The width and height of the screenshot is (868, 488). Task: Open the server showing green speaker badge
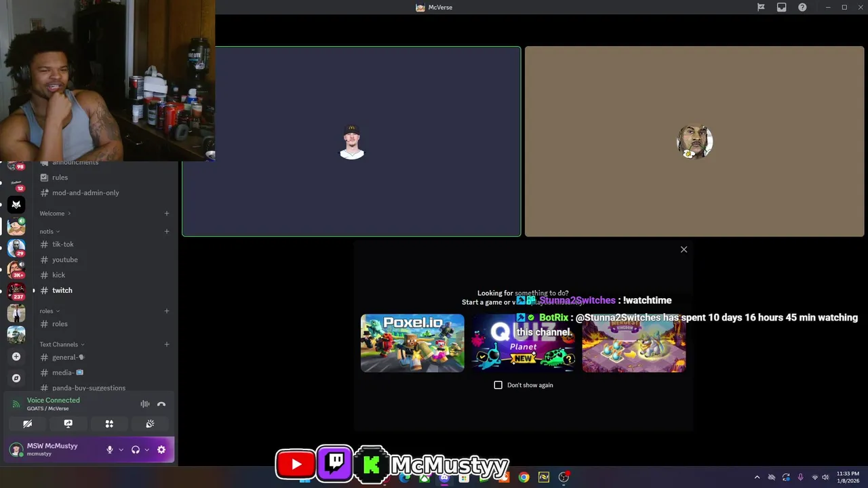[16, 226]
